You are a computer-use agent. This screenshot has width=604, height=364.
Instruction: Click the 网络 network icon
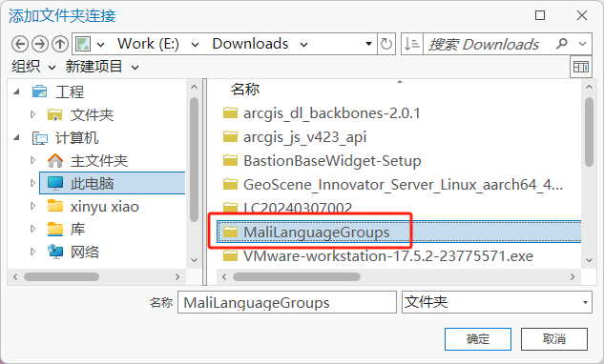(x=55, y=252)
